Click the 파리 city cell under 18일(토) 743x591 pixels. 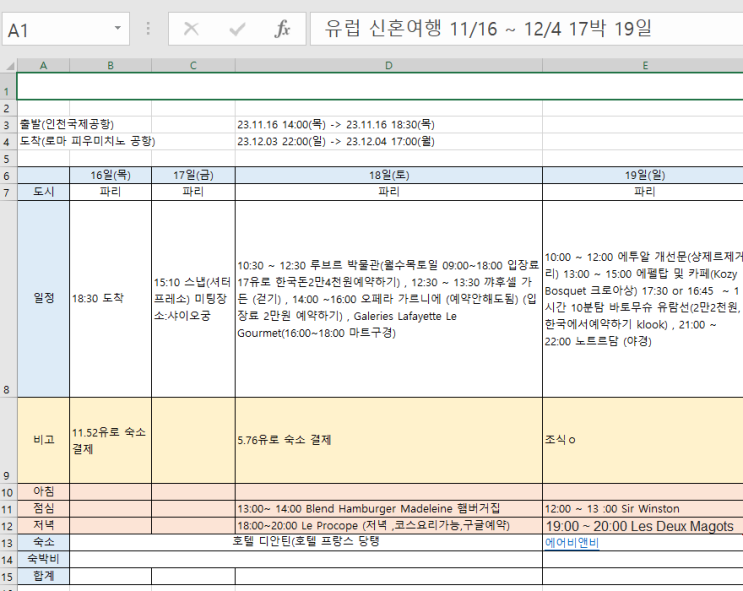pyautogui.click(x=389, y=191)
